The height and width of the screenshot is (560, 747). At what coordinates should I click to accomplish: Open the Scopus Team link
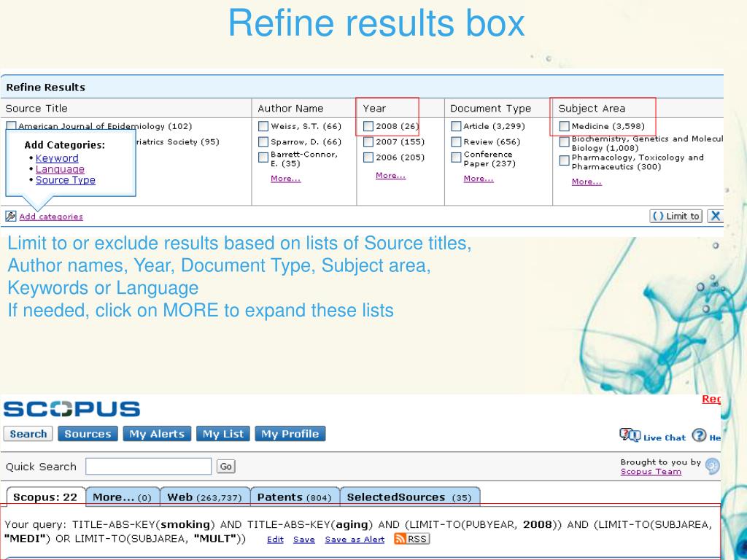click(651, 472)
